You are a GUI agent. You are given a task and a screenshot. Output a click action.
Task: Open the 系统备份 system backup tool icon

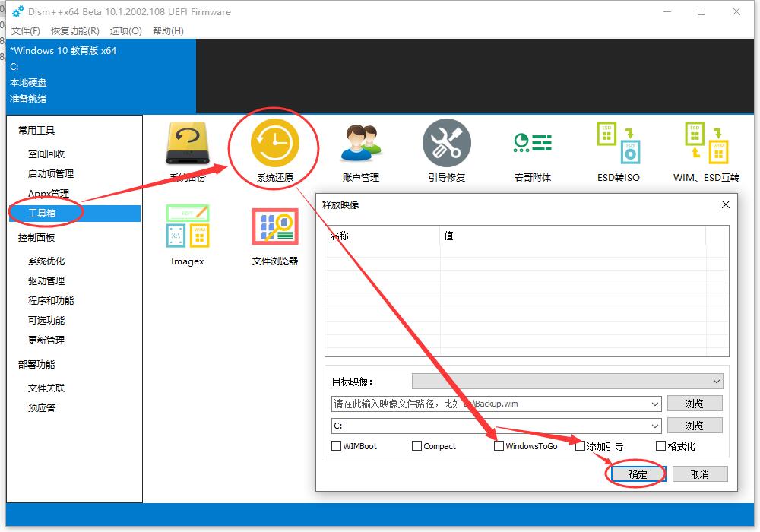(x=188, y=144)
